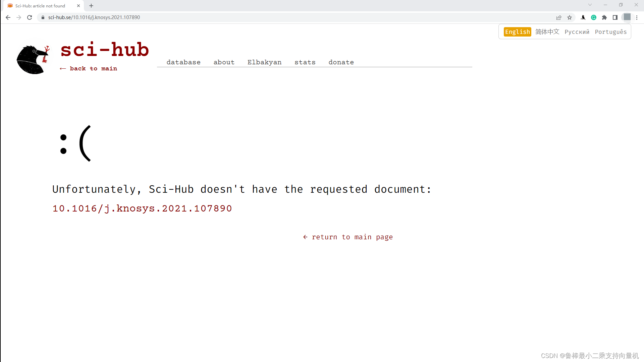Open the Extensions puzzle icon
Image resolution: width=644 pixels, height=362 pixels.
604,17
